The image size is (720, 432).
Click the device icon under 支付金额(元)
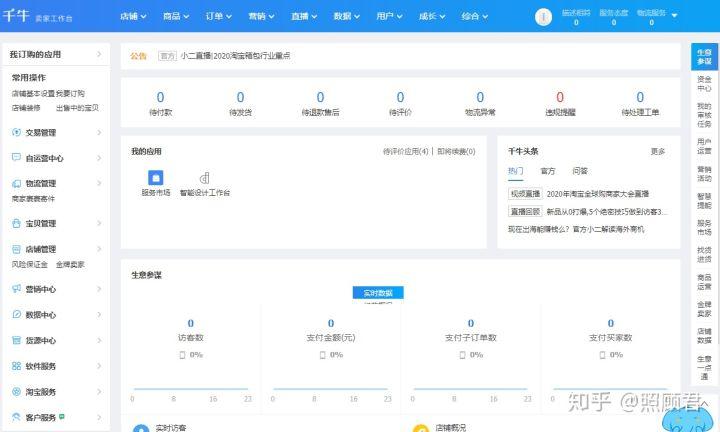tap(322, 355)
